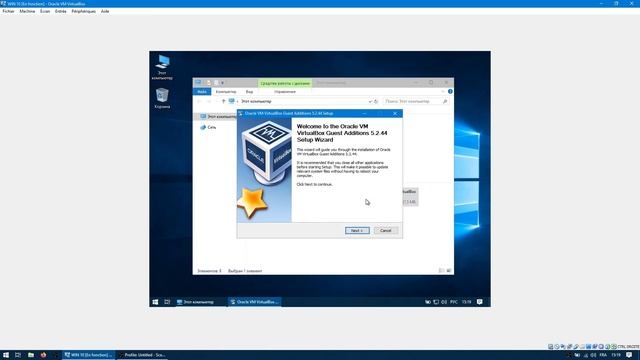
Task: Click host 'FRA' language indicator
Action: pos(603,355)
